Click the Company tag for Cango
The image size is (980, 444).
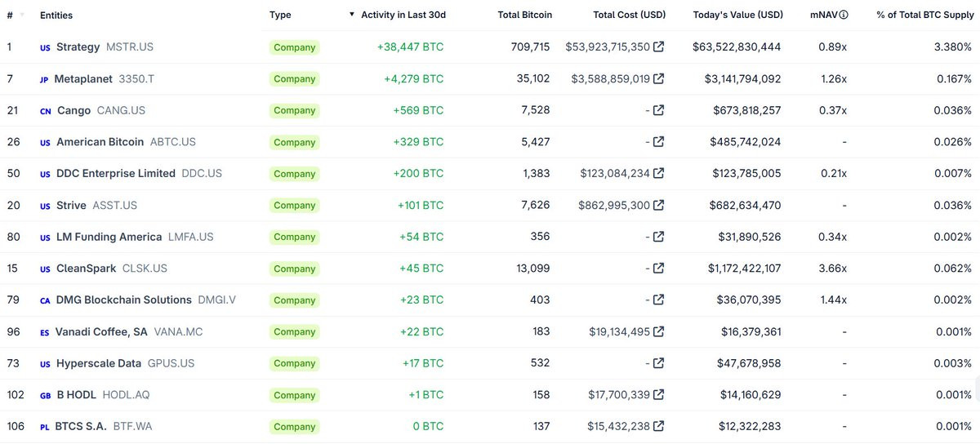click(294, 110)
